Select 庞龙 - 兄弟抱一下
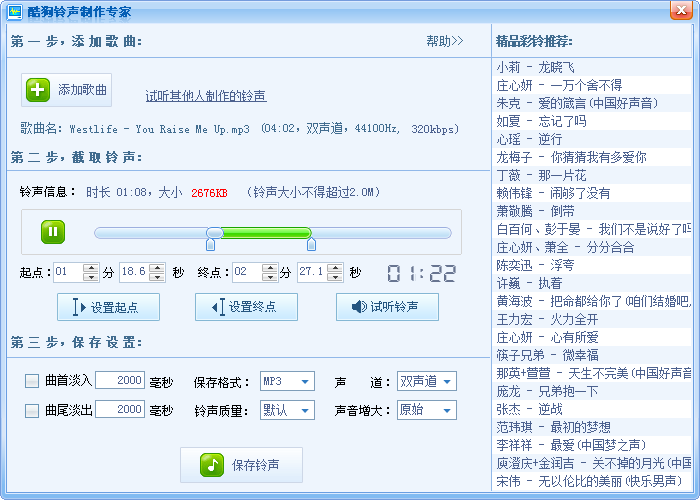This screenshot has height=500, width=700. (592, 392)
